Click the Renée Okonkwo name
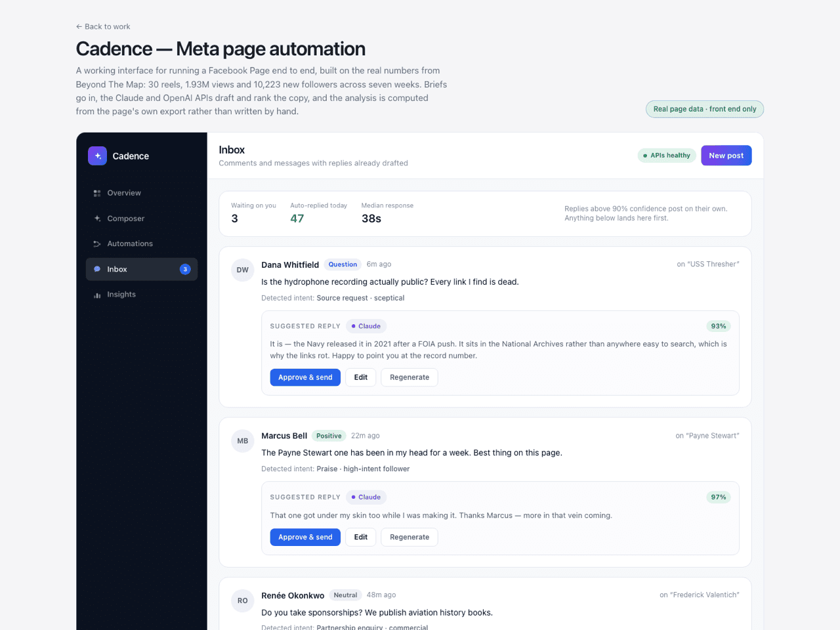The height and width of the screenshot is (630, 840). (x=293, y=595)
